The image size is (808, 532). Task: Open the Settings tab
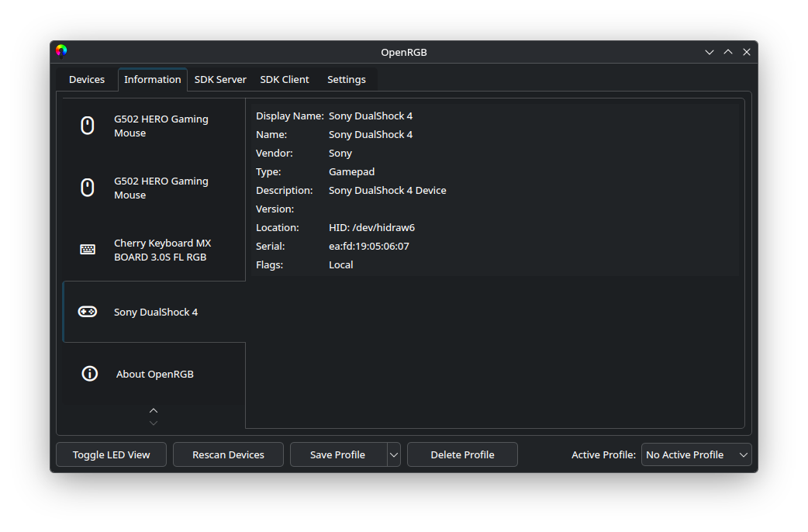pos(347,79)
